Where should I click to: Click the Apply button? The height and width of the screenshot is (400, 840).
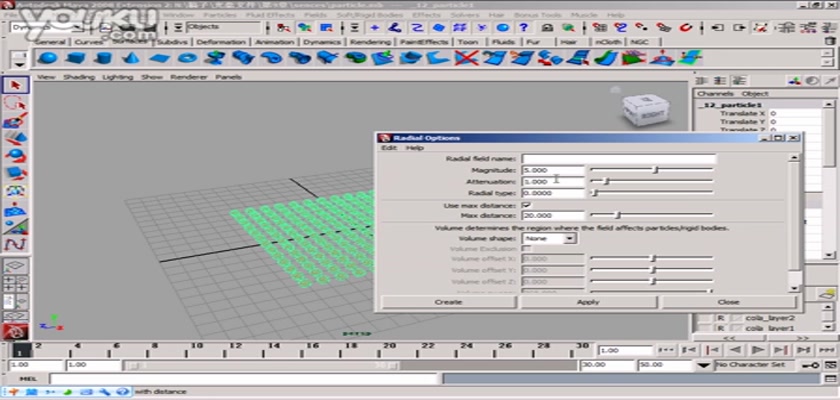click(588, 301)
